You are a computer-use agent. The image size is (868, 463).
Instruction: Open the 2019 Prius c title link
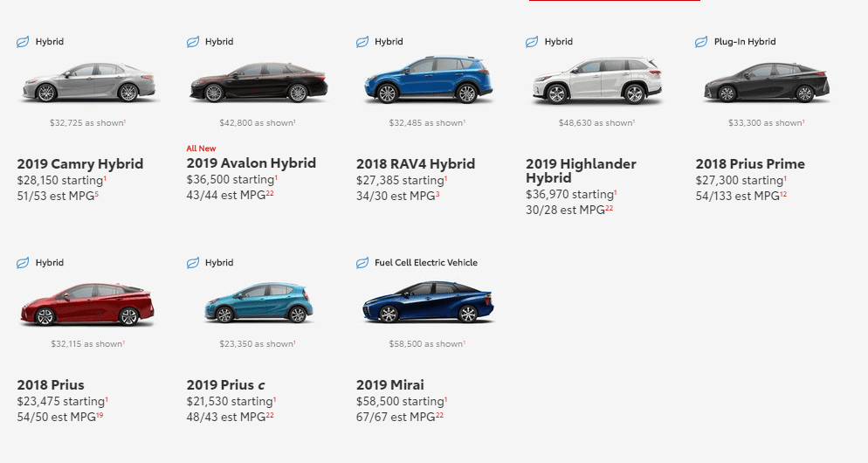point(225,385)
